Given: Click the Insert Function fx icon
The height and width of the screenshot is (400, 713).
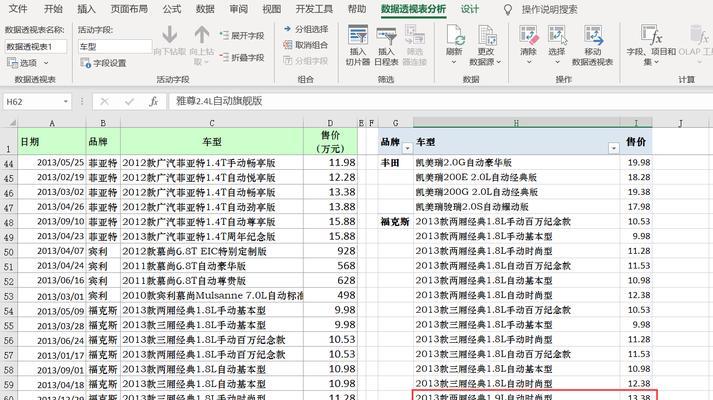Looking at the screenshot, I should point(154,101).
